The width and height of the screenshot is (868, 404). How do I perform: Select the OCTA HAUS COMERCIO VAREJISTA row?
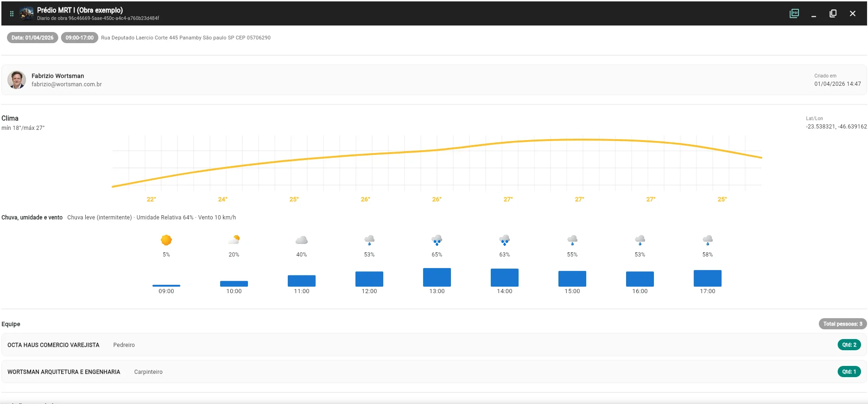click(x=434, y=345)
